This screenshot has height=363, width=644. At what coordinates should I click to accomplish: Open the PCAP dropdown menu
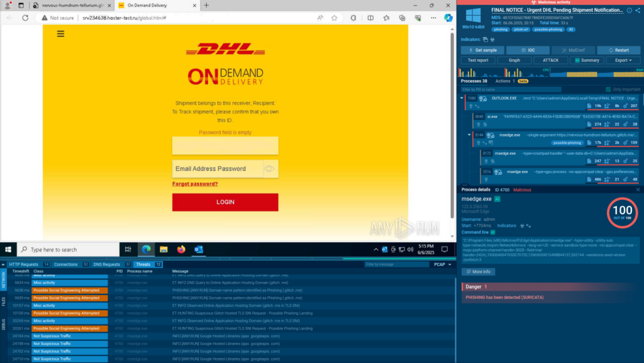click(443, 264)
